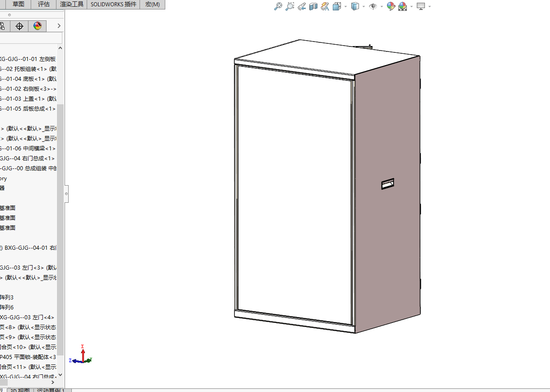The image size is (550, 392).
Task: Click the panel collapse handle
Action: pyautogui.click(x=66, y=194)
